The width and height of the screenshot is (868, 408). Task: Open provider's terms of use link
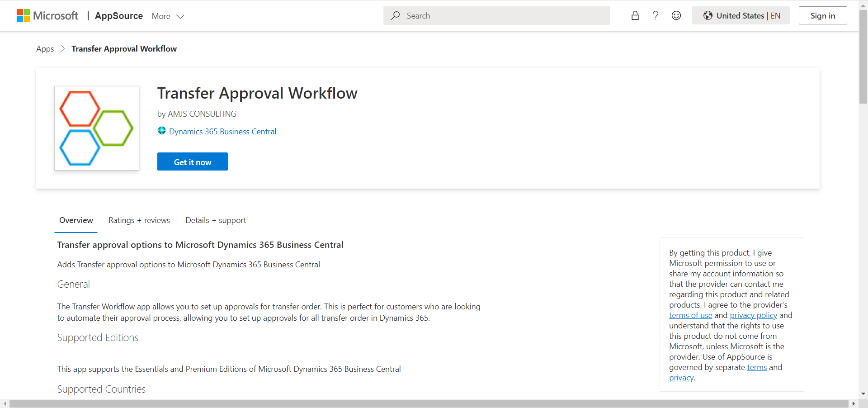pyautogui.click(x=691, y=315)
